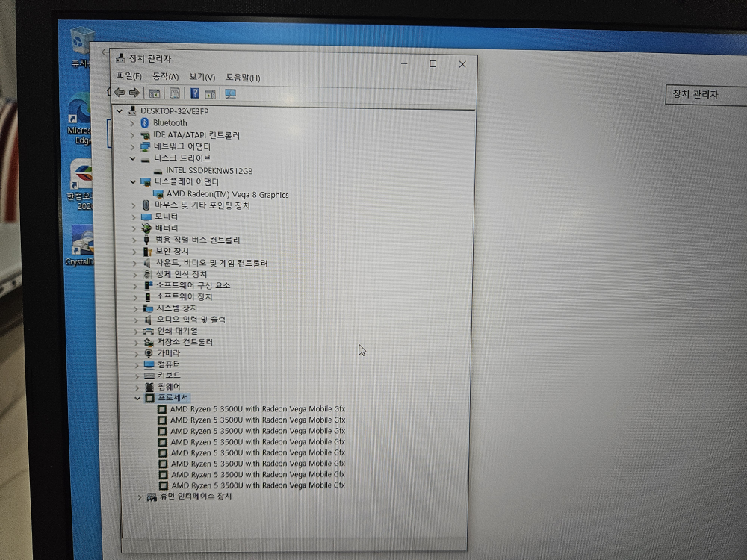Select the speaker icon by 사운드, 비디오 및 게임 컨트롤러
The width and height of the screenshot is (747, 560).
pos(147,263)
